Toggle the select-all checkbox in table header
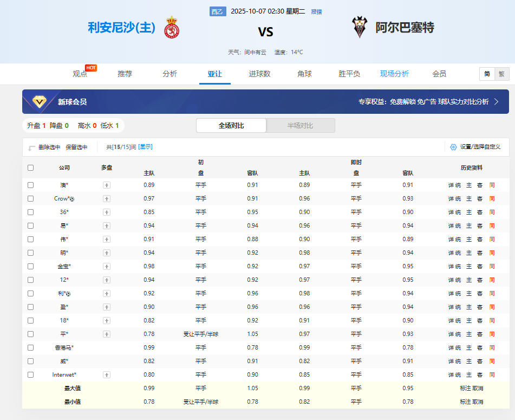 31,167
